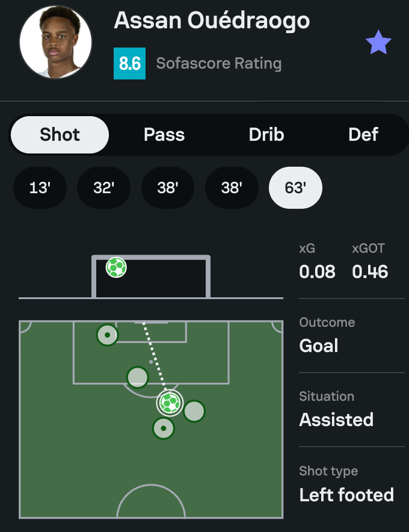409x532 pixels.
Task: Pick the first 38' shot chip
Action: pos(167,188)
